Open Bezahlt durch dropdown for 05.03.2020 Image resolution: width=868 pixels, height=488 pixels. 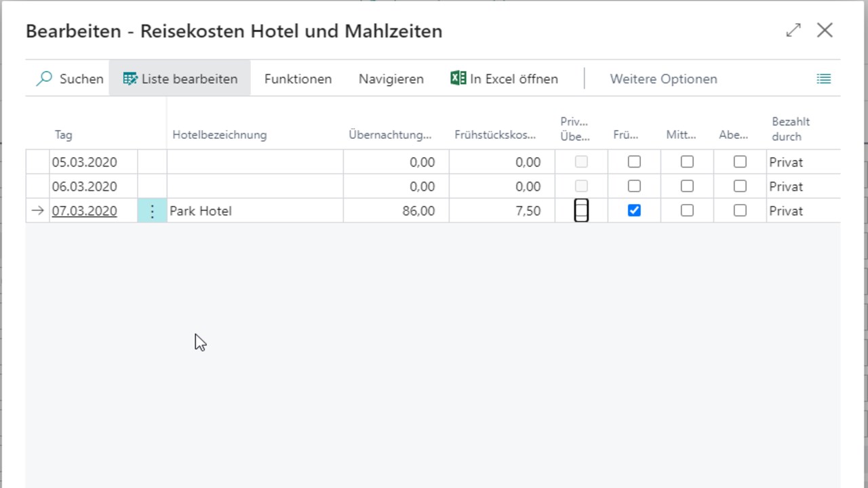pyautogui.click(x=803, y=162)
